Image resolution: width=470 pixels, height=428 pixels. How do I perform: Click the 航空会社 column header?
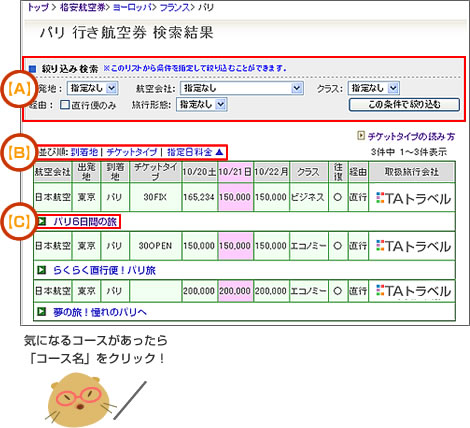[52, 172]
